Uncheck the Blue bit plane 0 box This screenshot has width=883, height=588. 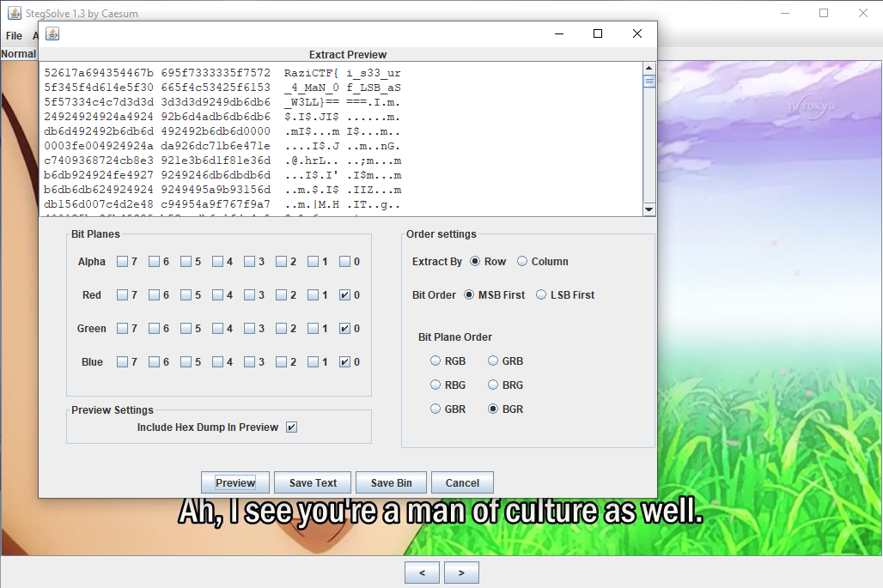tap(344, 361)
